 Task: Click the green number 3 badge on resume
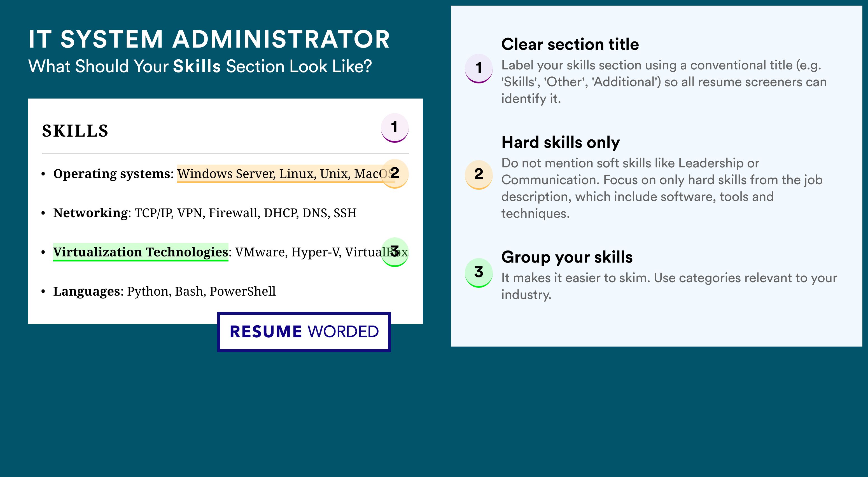[395, 252]
